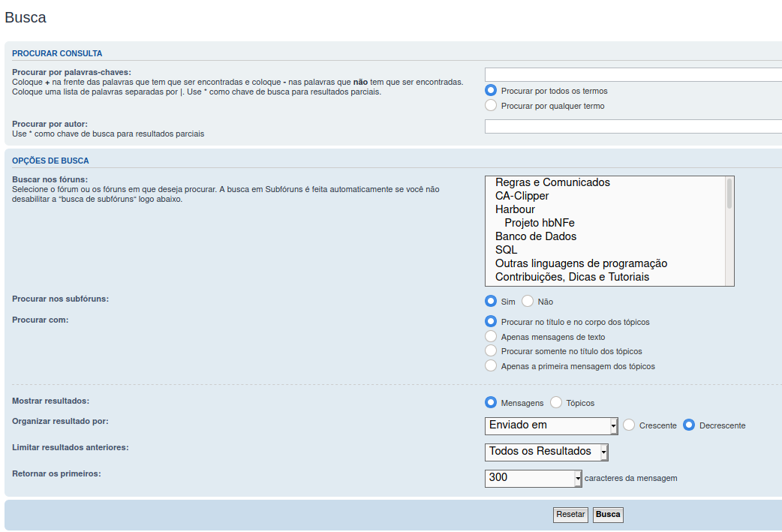The image size is (782, 532).
Task: Select 'Banco de Dados' forum entry
Action: point(535,236)
